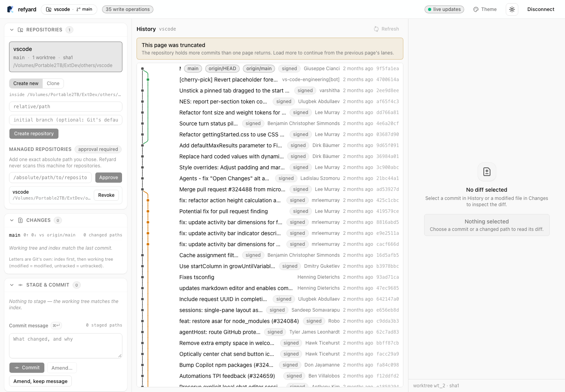Click the origin/HEAD ref badge

pyautogui.click(x=222, y=69)
